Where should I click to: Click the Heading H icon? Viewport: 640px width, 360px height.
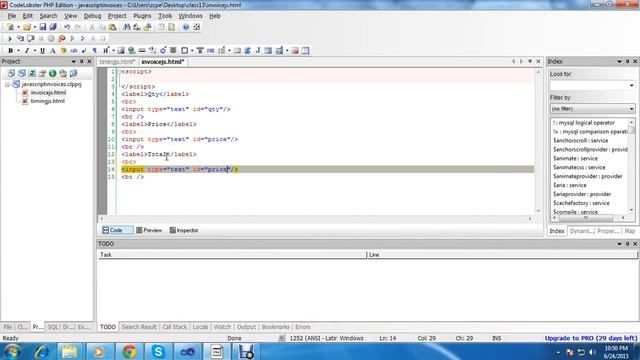(x=106, y=51)
